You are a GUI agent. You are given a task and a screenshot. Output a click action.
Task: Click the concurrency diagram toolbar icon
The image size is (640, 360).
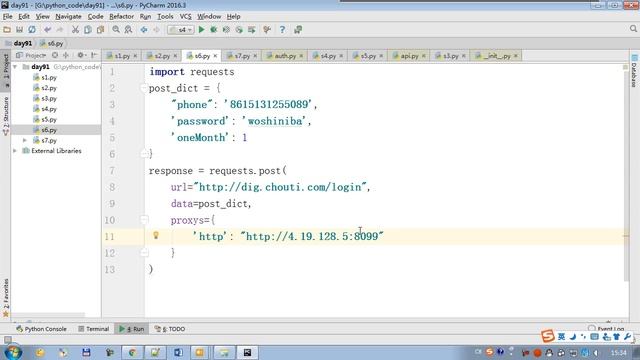coord(251,29)
